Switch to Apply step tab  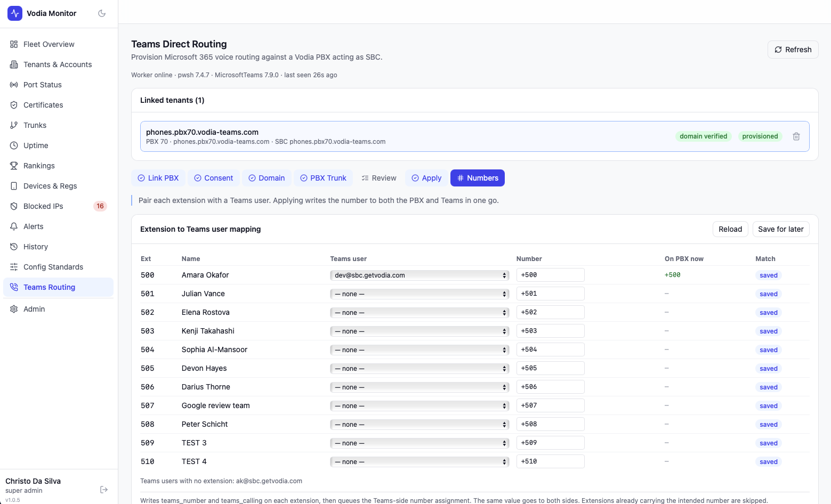coord(426,178)
